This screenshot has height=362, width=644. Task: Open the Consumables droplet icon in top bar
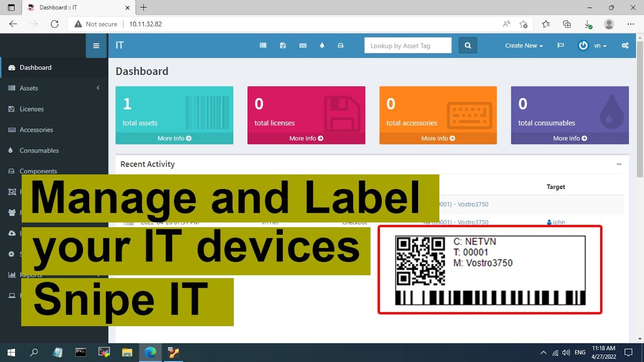pos(322,45)
